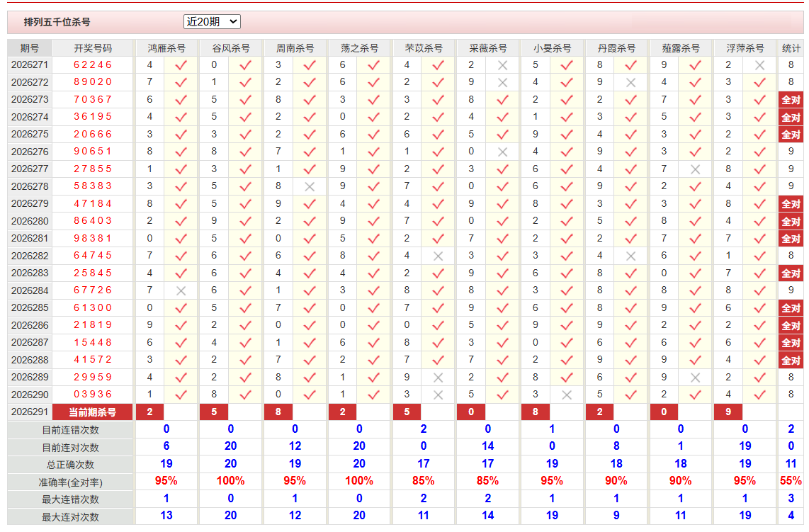This screenshot has height=532, width=809.
Task: Click the gray X in 采薇杀号 for 2026271
Action: (x=502, y=66)
